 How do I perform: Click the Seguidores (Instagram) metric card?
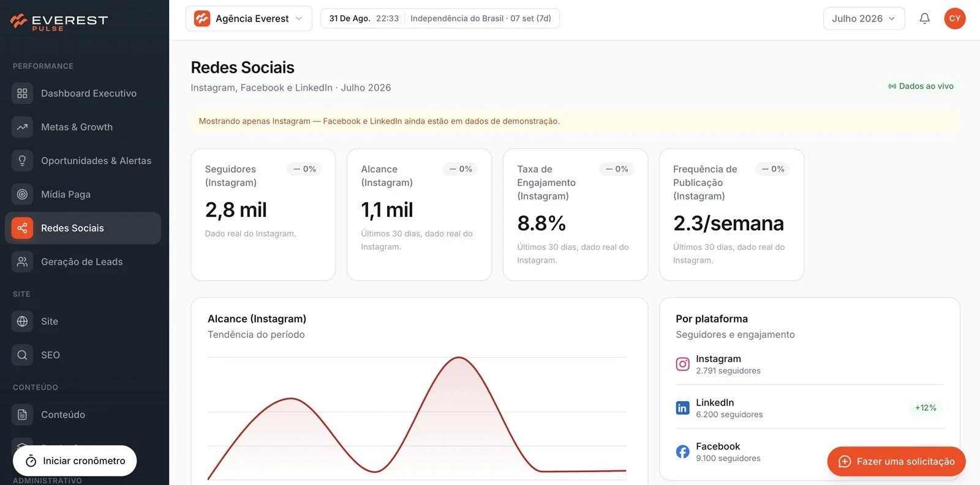click(x=263, y=214)
